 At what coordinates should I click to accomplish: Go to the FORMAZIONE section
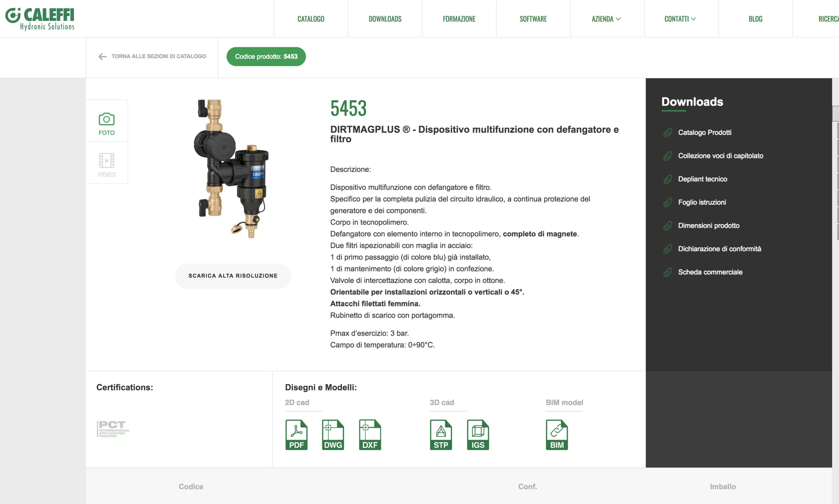point(459,19)
